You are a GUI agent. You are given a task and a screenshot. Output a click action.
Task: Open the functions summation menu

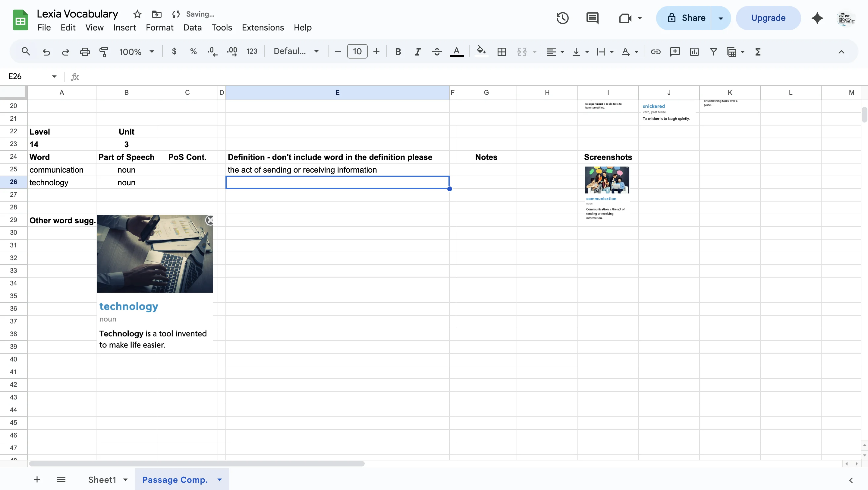pyautogui.click(x=757, y=51)
